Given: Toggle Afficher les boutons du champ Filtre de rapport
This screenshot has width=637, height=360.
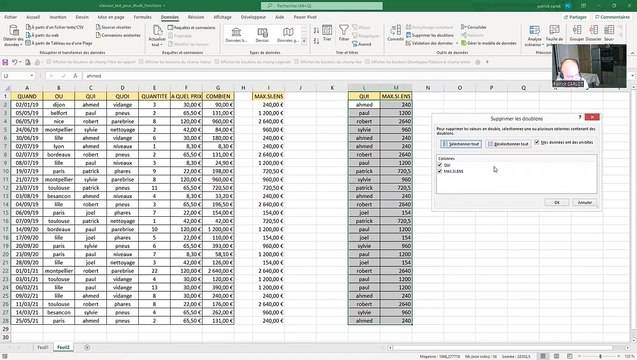Looking at the screenshot, I should 49,62.
